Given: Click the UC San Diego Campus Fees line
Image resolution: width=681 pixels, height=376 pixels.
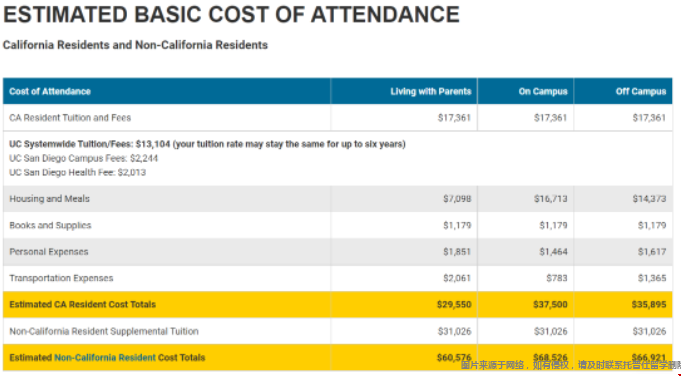Looking at the screenshot, I should point(83,158).
